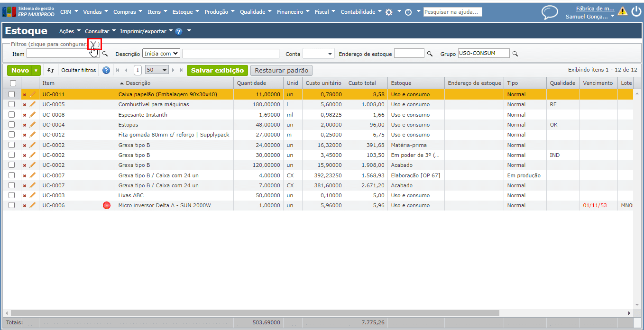The height and width of the screenshot is (330, 644).
Task: Edit item UC-0005 with pencil icon
Action: (x=33, y=104)
